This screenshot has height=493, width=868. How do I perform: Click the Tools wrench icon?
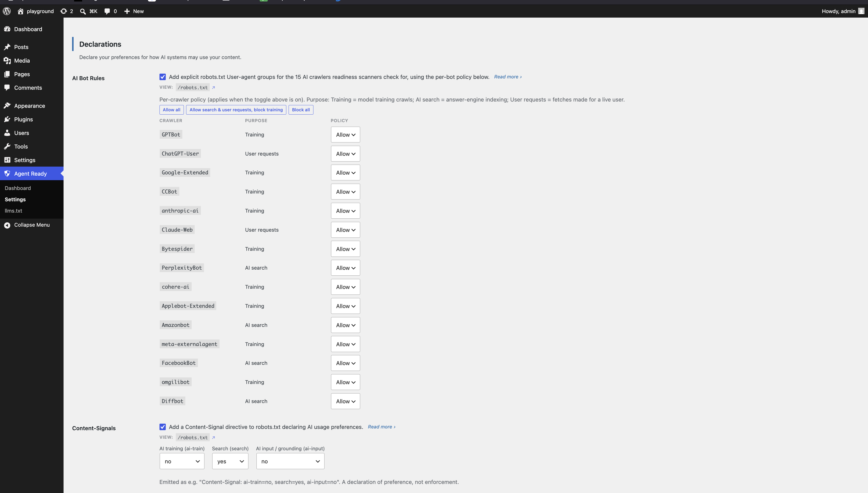[x=7, y=146]
